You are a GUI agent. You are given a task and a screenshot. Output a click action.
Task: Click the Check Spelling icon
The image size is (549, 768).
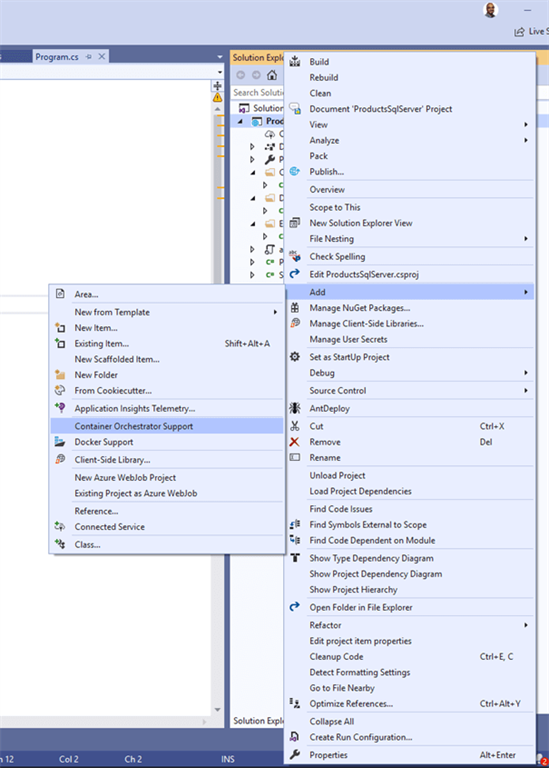coord(295,256)
